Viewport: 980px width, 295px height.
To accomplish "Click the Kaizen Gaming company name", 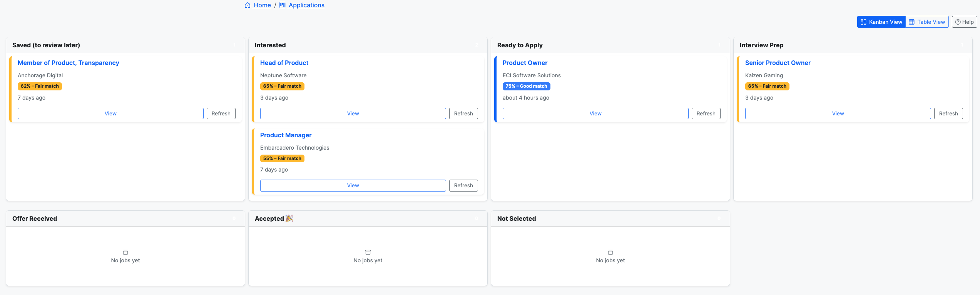I will [x=764, y=75].
